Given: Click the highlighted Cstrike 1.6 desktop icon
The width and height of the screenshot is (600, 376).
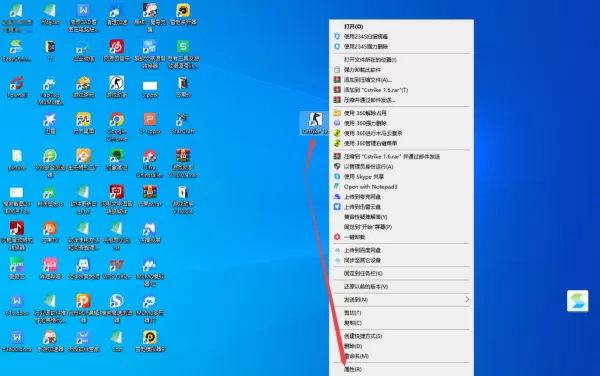Looking at the screenshot, I should [315, 123].
